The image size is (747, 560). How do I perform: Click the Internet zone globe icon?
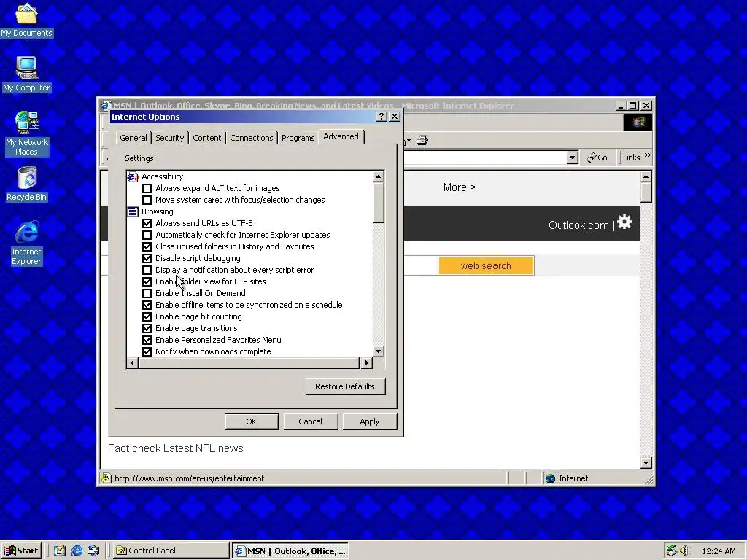pyautogui.click(x=550, y=478)
